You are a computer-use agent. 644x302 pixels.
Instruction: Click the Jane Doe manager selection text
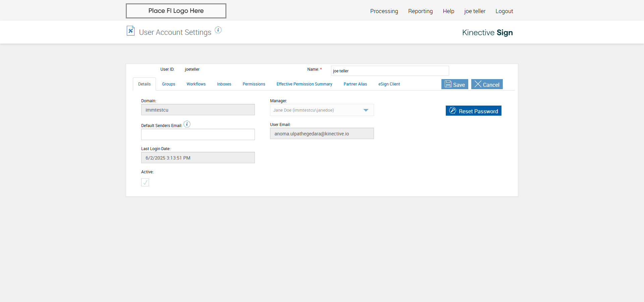tap(303, 110)
